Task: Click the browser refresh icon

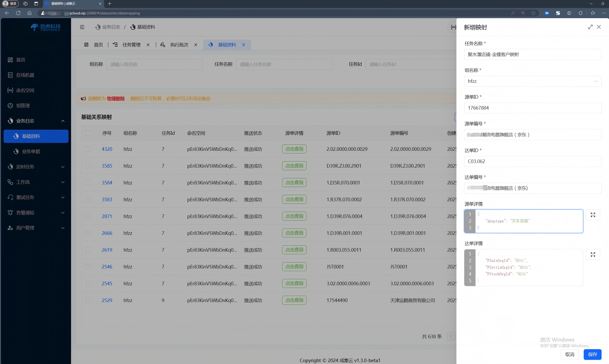Action: 18,13
